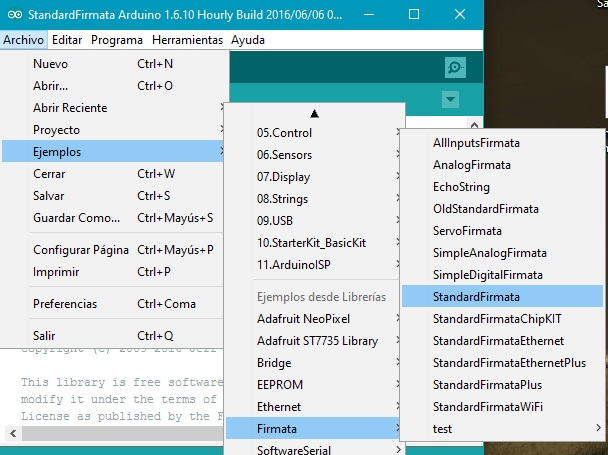Open the tab options dropdown arrow
The width and height of the screenshot is (608, 455).
(450, 99)
